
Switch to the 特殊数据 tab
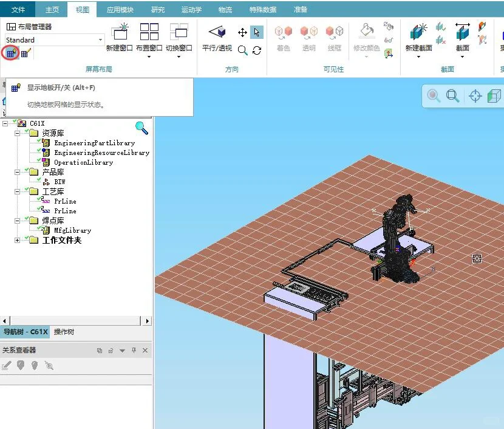click(x=263, y=10)
